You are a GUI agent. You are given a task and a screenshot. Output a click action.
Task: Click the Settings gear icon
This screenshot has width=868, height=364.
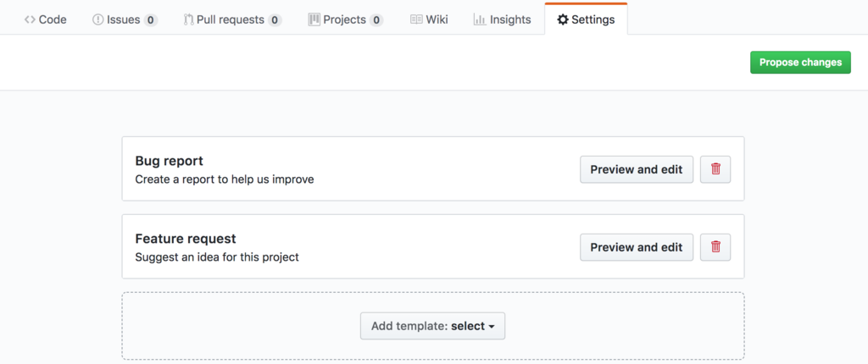pos(562,19)
